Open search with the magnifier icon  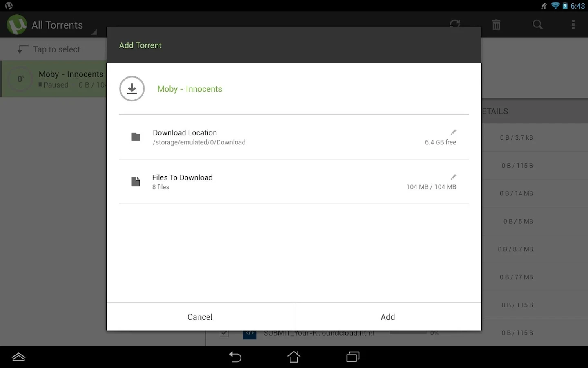click(x=537, y=25)
